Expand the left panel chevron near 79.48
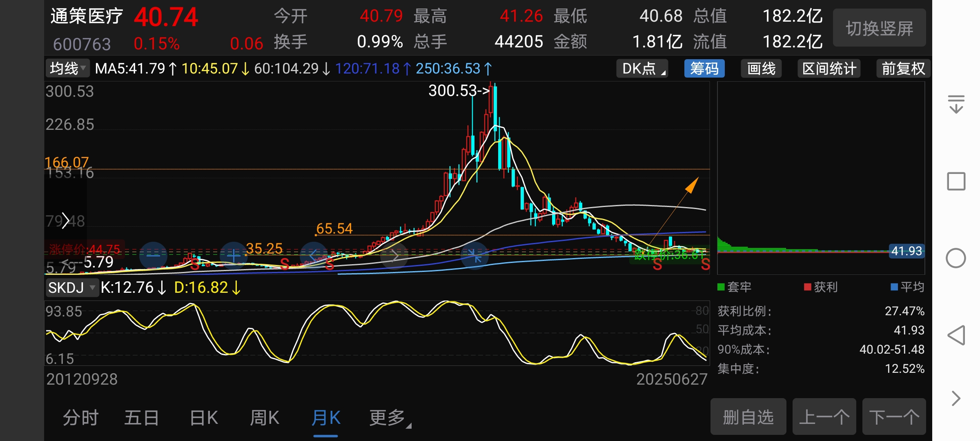Image resolution: width=980 pixels, height=441 pixels. pyautogui.click(x=65, y=221)
